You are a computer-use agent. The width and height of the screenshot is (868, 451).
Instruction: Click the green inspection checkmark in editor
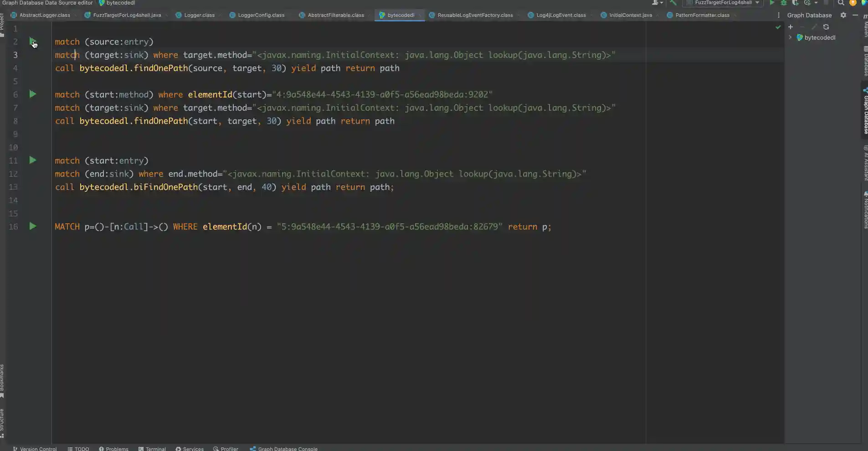778,27
